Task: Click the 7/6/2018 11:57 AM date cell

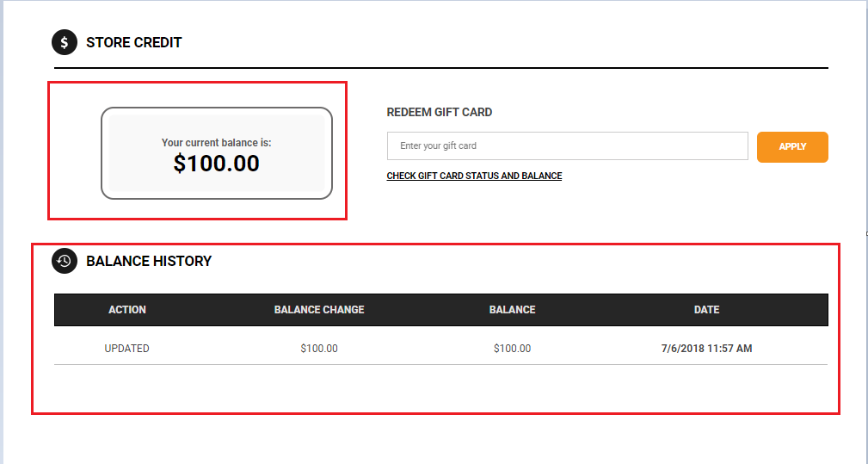Action: pos(706,349)
